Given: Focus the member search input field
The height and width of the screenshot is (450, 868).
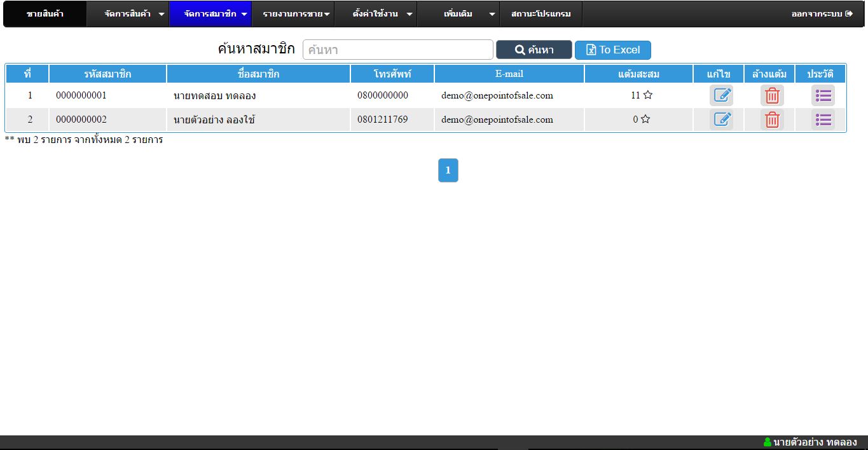Looking at the screenshot, I should (397, 50).
